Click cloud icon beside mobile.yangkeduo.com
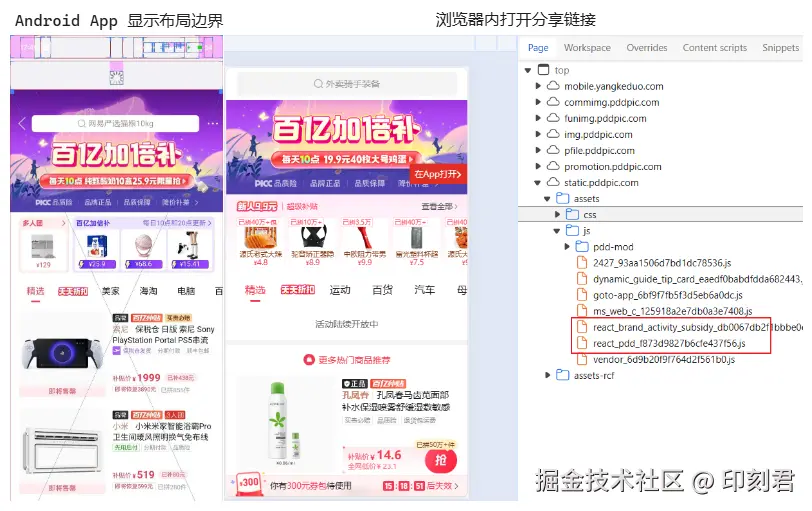Image resolution: width=812 pixels, height=511 pixels. [553, 85]
